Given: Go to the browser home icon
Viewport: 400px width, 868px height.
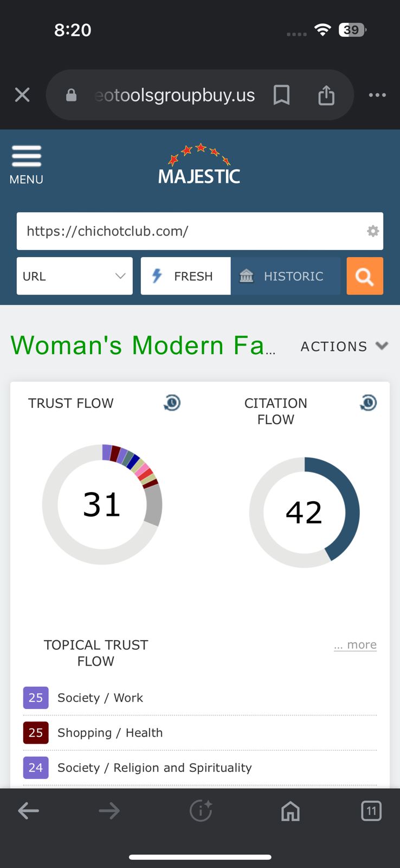Looking at the screenshot, I should (291, 811).
